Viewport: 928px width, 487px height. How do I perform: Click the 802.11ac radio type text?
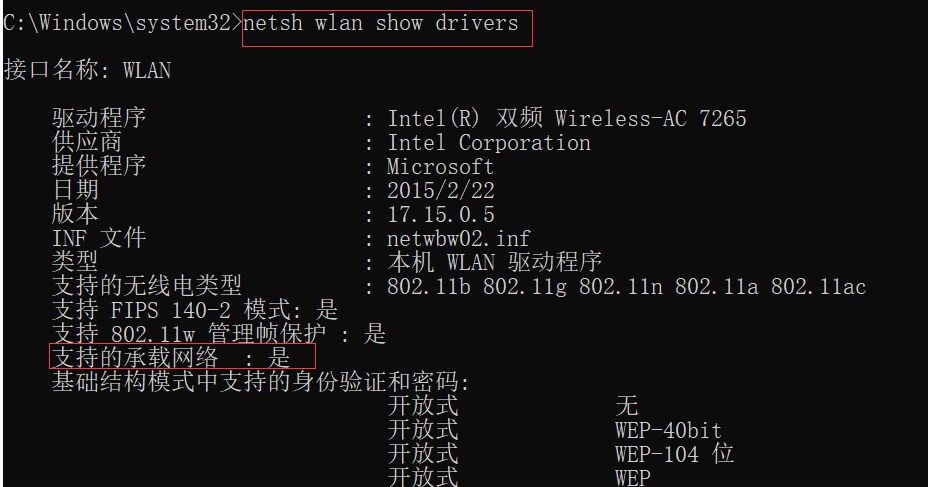[x=819, y=287]
